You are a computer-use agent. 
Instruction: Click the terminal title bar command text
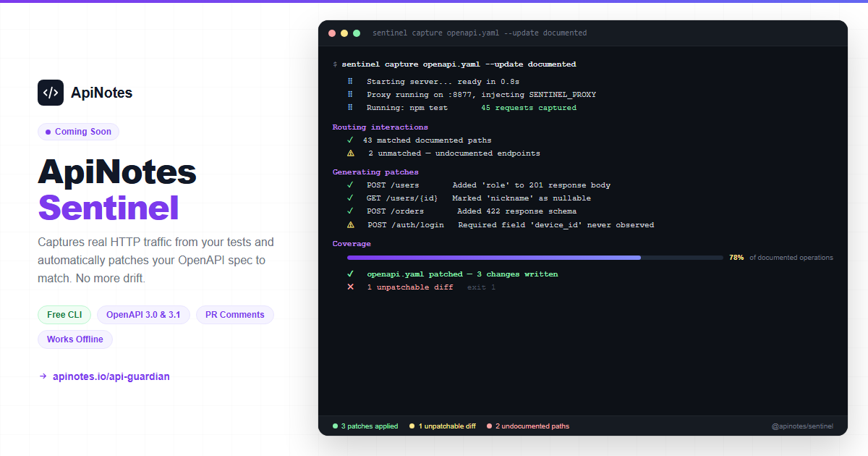coord(480,33)
